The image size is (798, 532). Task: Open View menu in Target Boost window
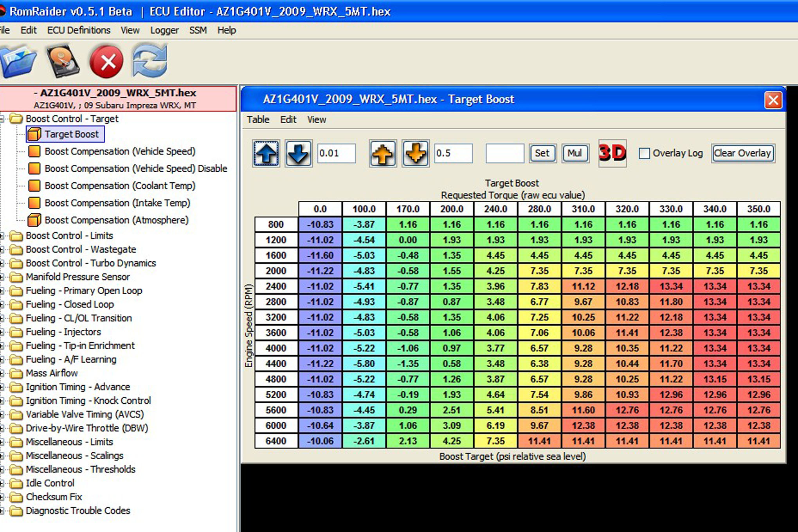pos(316,120)
